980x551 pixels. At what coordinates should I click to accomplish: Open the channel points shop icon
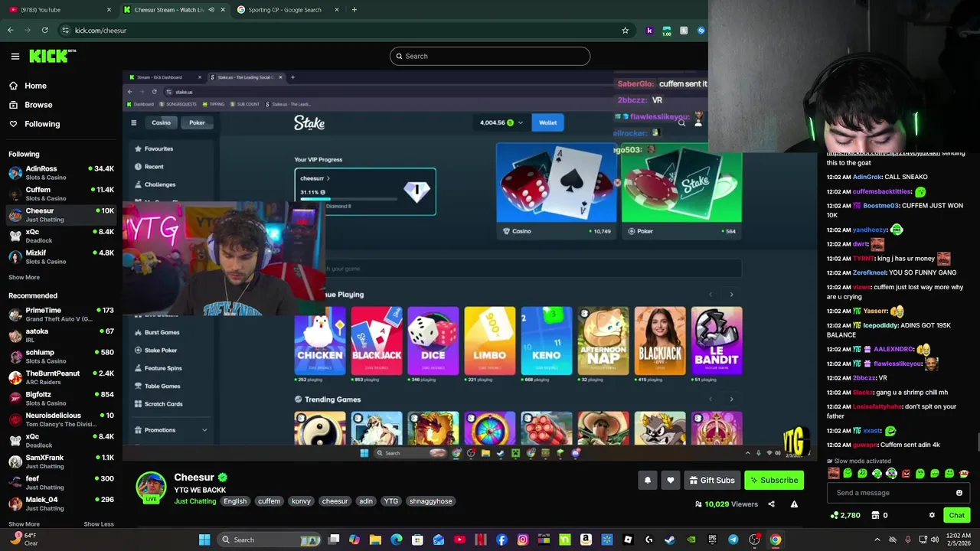[875, 515]
